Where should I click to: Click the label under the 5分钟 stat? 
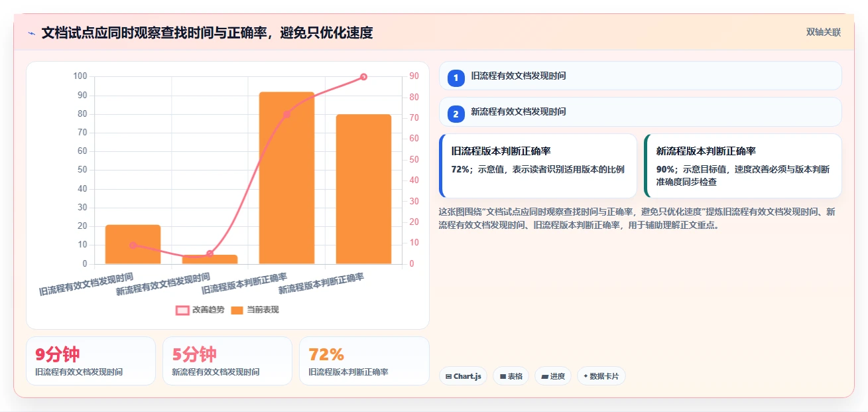(216, 372)
